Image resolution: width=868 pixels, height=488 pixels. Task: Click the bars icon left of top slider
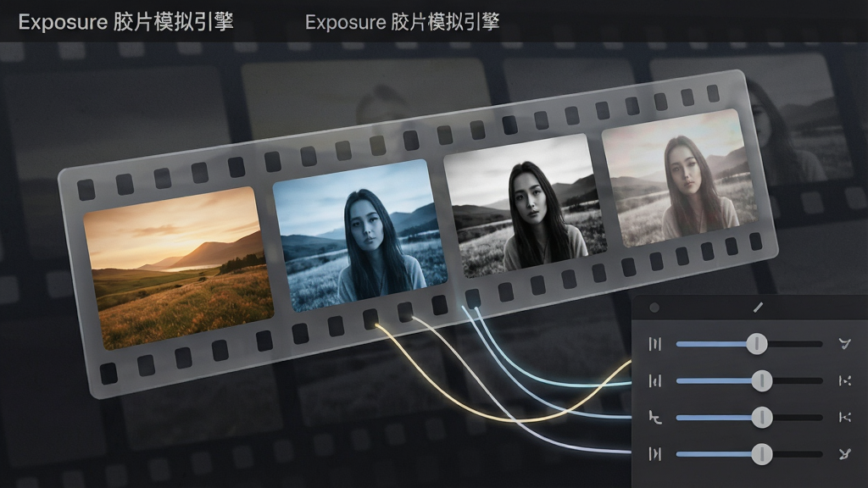pos(655,344)
